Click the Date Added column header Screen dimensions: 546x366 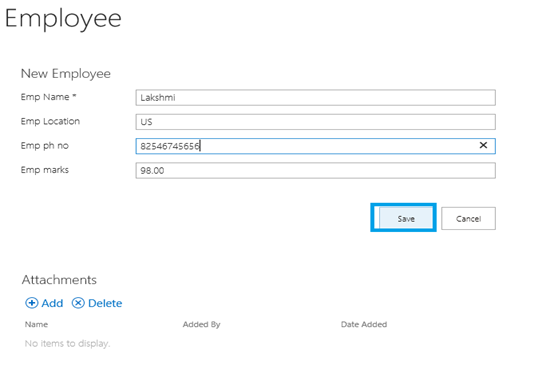364,325
